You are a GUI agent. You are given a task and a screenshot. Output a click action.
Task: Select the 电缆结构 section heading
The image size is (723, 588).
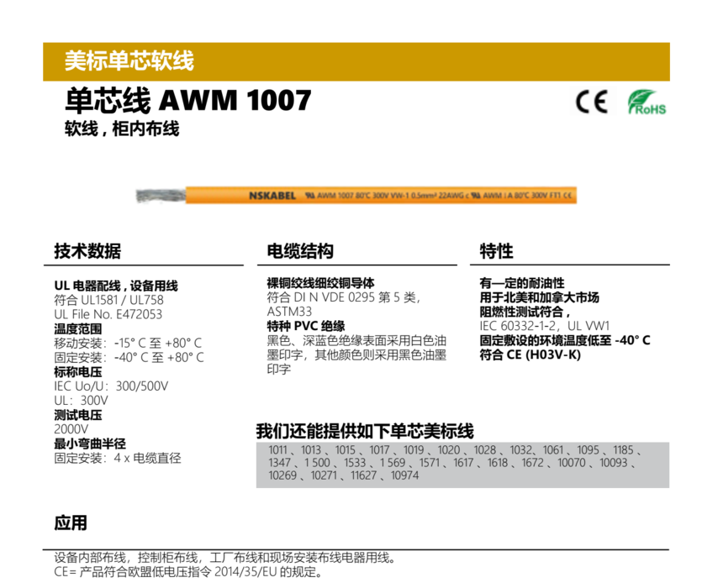(300, 251)
